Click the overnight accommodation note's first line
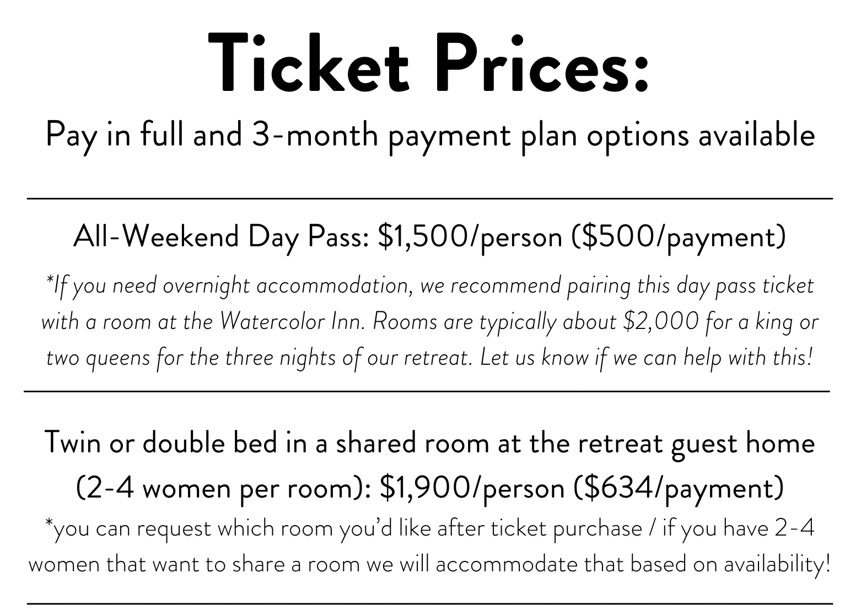Viewport: 861px width, 616px height. [430, 286]
